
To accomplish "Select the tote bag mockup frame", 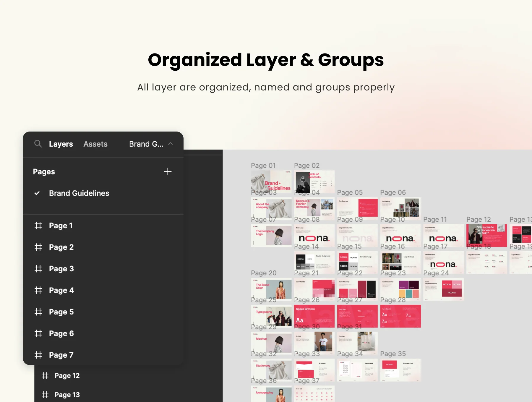I will point(357,343).
